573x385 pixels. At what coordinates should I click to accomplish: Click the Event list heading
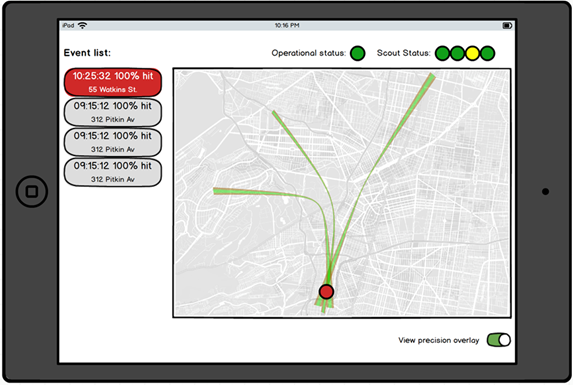point(87,53)
